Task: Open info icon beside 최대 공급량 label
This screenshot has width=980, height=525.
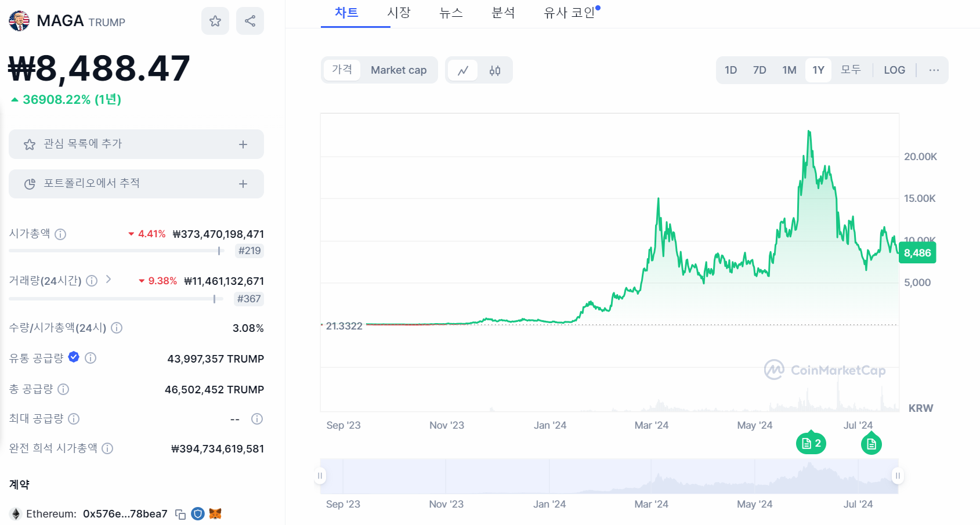Action: pos(74,418)
